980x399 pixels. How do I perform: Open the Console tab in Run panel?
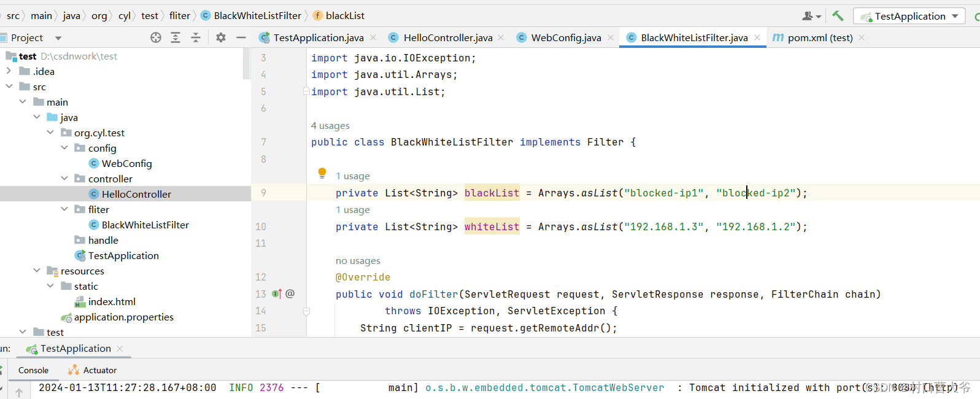pyautogui.click(x=33, y=370)
